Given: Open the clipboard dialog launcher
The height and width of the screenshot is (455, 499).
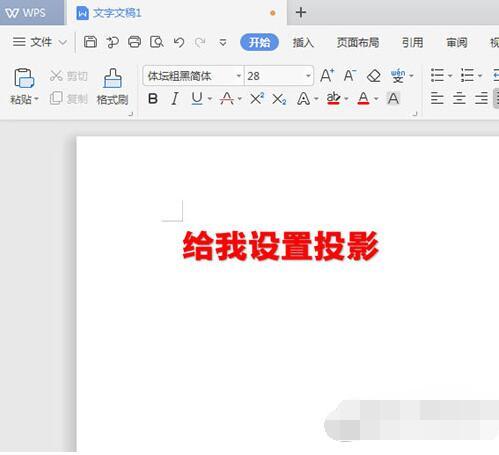Looking at the screenshot, I should [131, 114].
